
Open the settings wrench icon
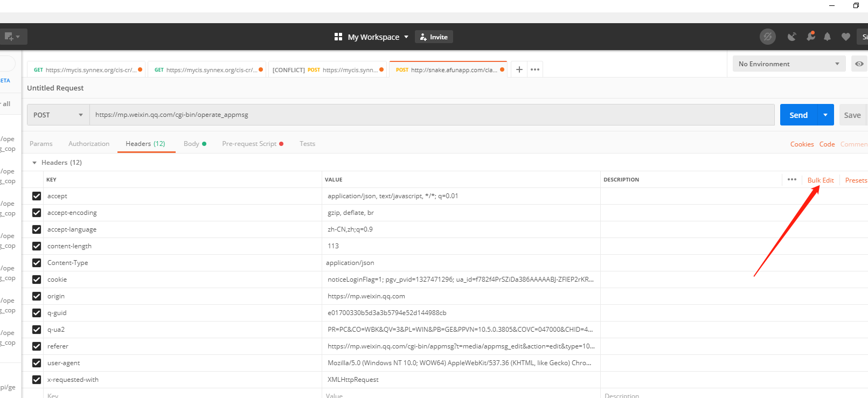tap(810, 36)
